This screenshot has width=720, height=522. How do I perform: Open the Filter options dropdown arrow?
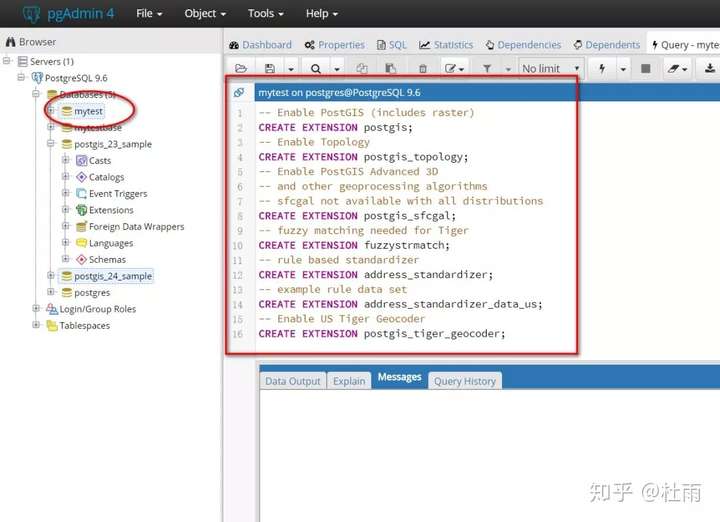(x=508, y=69)
